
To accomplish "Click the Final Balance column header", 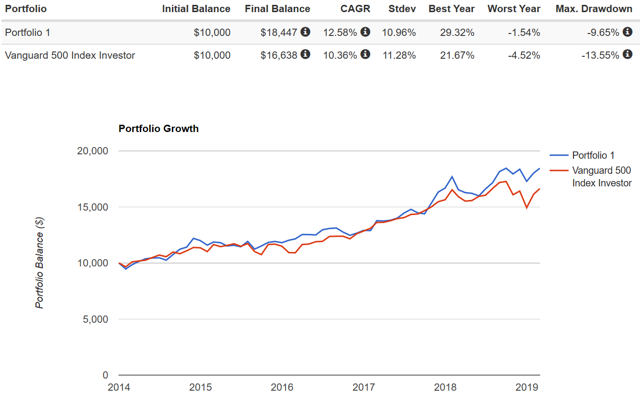I will pyautogui.click(x=278, y=9).
